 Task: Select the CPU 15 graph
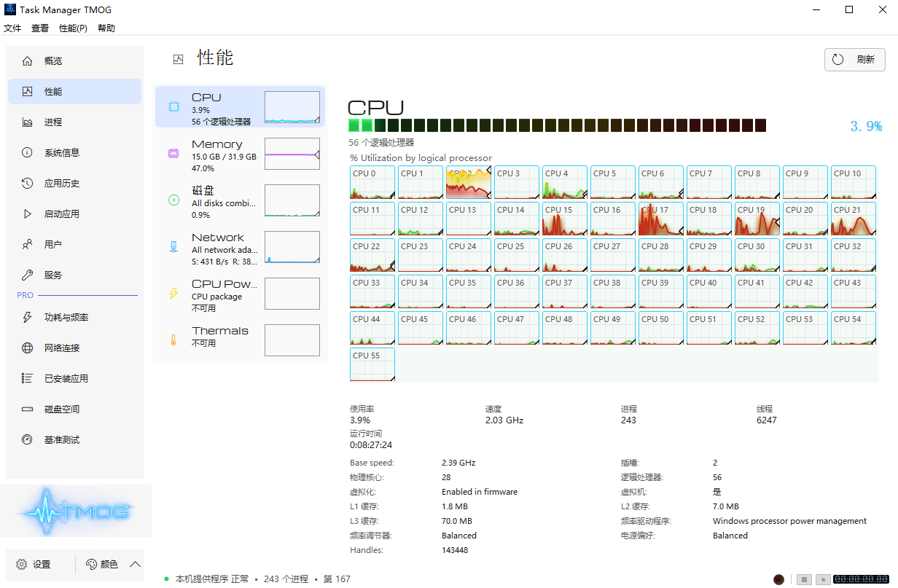pos(565,219)
